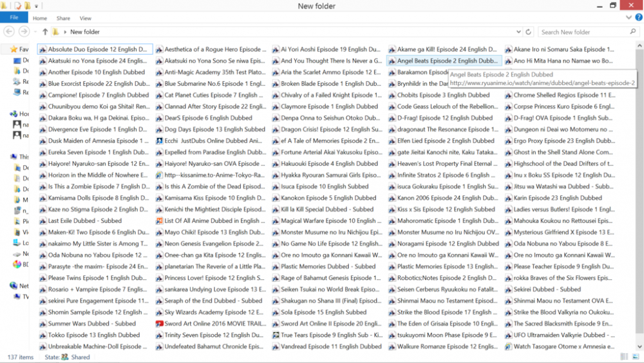Select Hakuouki Episode 4 English Dubbed

pos(329,164)
